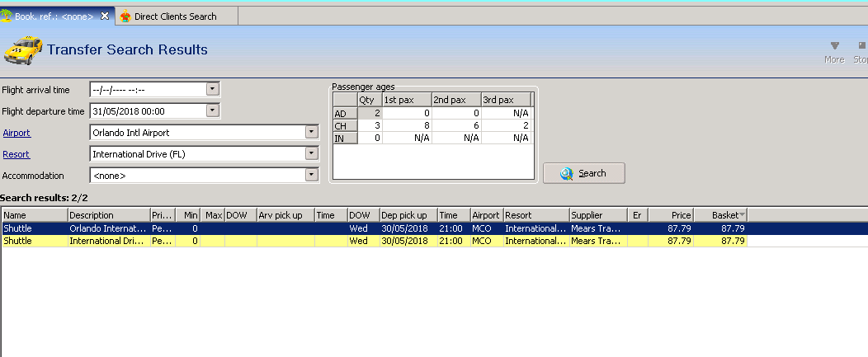The image size is (868, 357).
Task: Switch to Direct Clients Search tab
Action: coord(176,16)
